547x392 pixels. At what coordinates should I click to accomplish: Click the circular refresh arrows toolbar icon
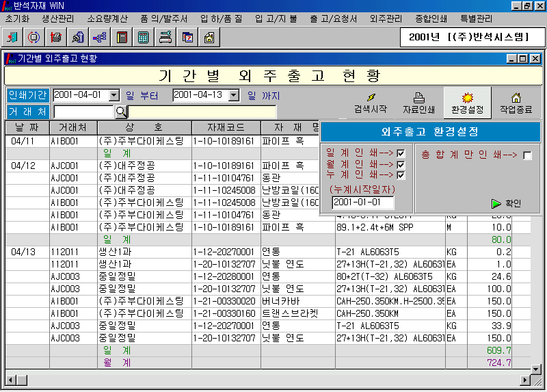[x=34, y=37]
